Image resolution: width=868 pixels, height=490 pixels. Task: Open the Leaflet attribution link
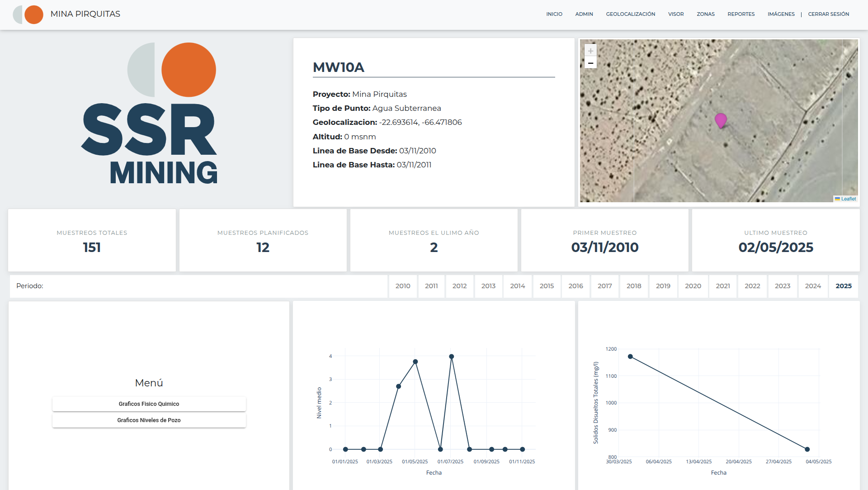pos(848,199)
